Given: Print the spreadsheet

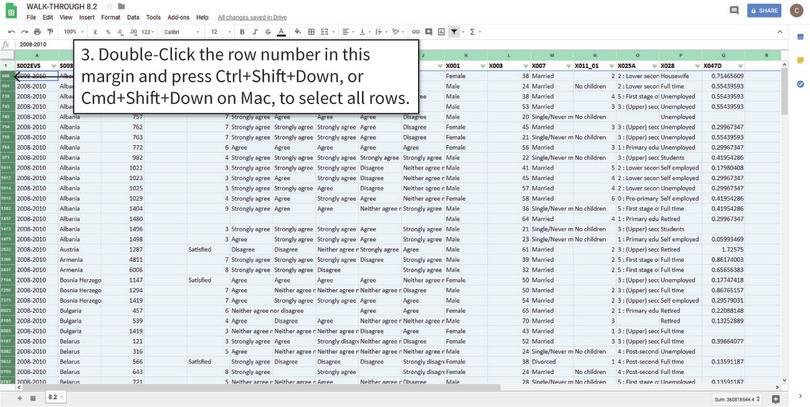Looking at the screenshot, I should point(37,32).
